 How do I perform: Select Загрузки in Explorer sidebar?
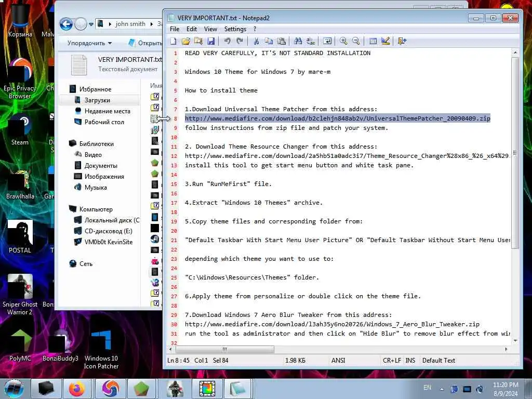click(97, 100)
